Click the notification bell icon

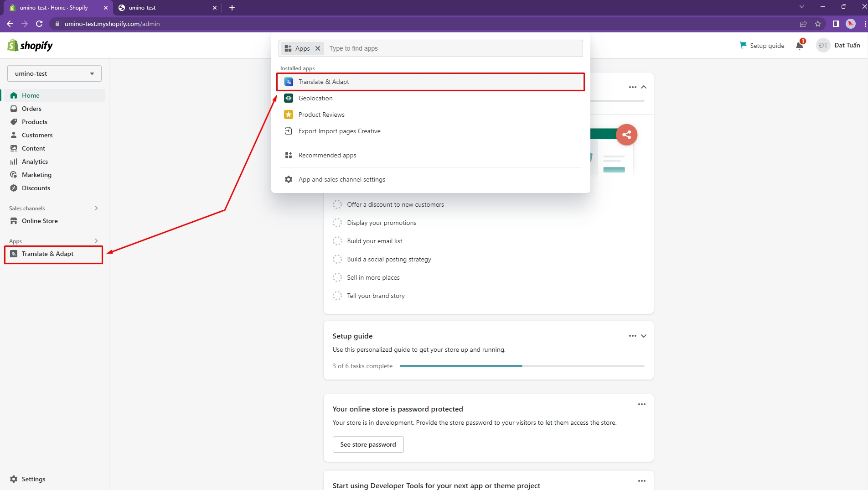pos(799,45)
